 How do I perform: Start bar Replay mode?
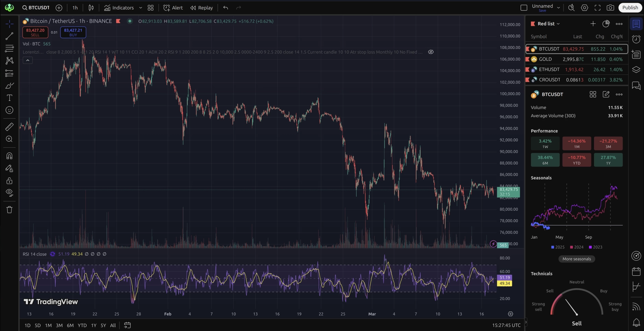pos(202,7)
